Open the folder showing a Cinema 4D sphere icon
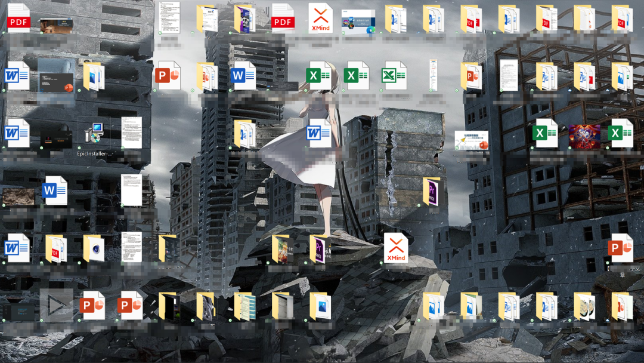Screen dimensions: 644x363 (x=94, y=249)
